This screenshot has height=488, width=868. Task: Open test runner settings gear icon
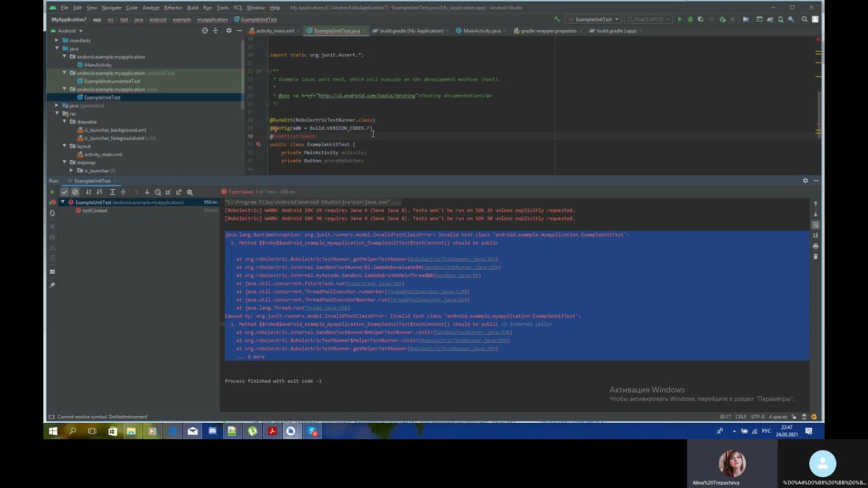(x=189, y=192)
